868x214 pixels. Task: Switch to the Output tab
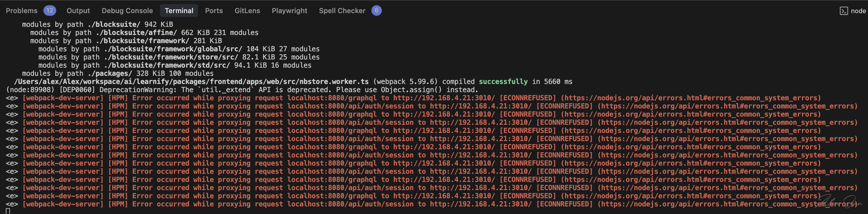(x=78, y=11)
